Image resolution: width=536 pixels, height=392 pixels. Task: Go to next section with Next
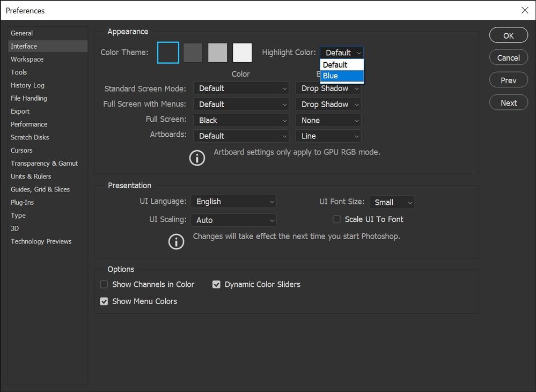tap(509, 102)
